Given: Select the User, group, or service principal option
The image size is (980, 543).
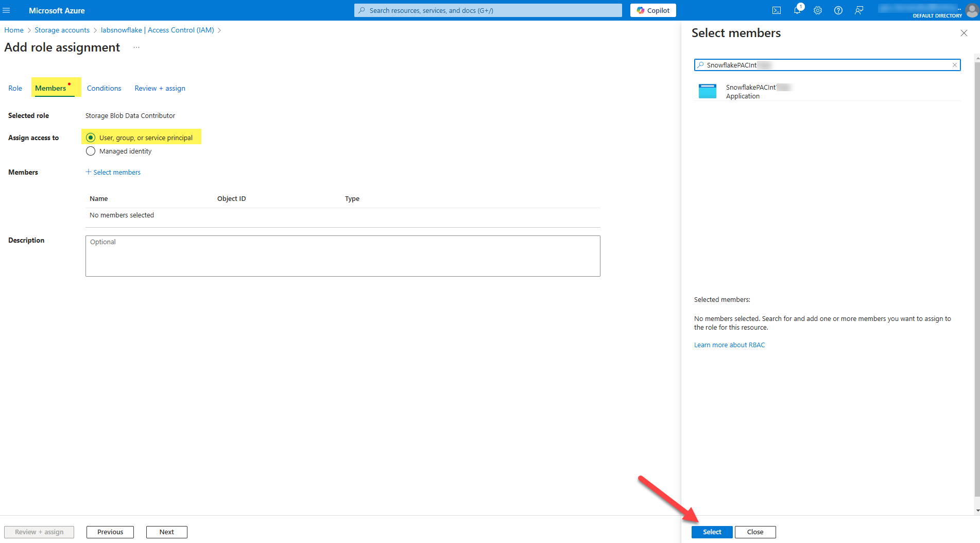Looking at the screenshot, I should click(91, 137).
